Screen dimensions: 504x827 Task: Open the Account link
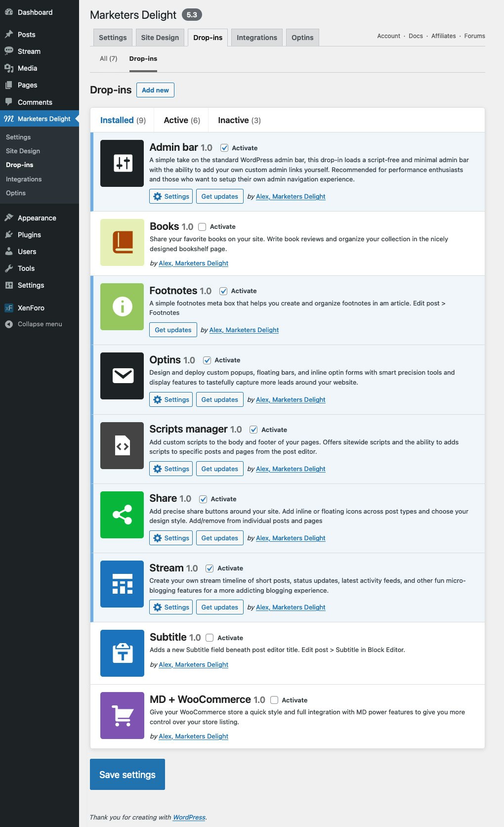389,36
